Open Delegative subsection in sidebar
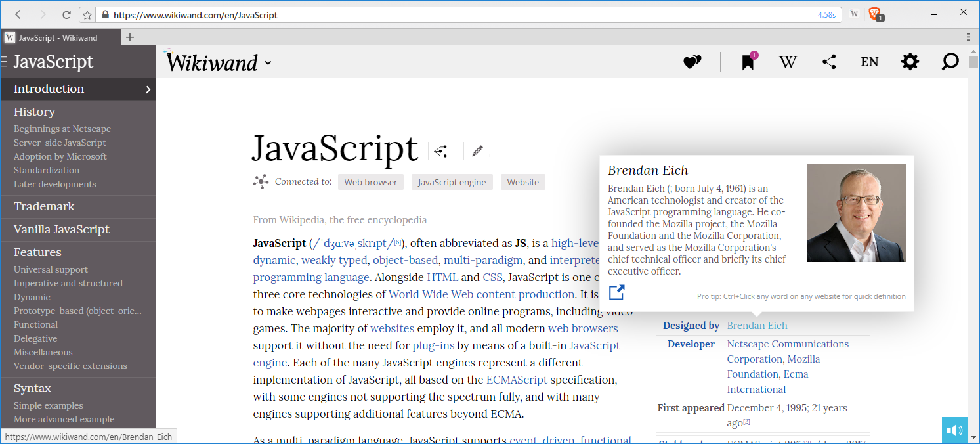 (x=35, y=338)
